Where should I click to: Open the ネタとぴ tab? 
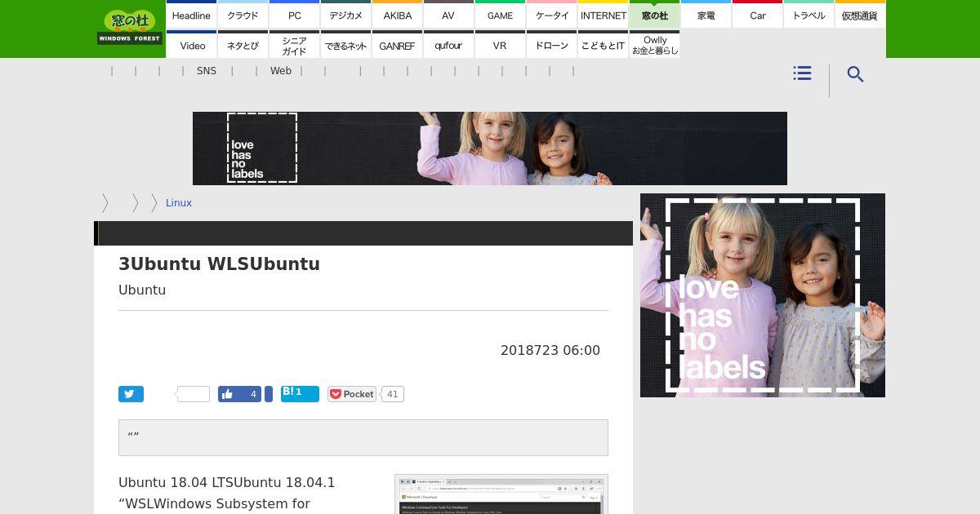[243, 44]
